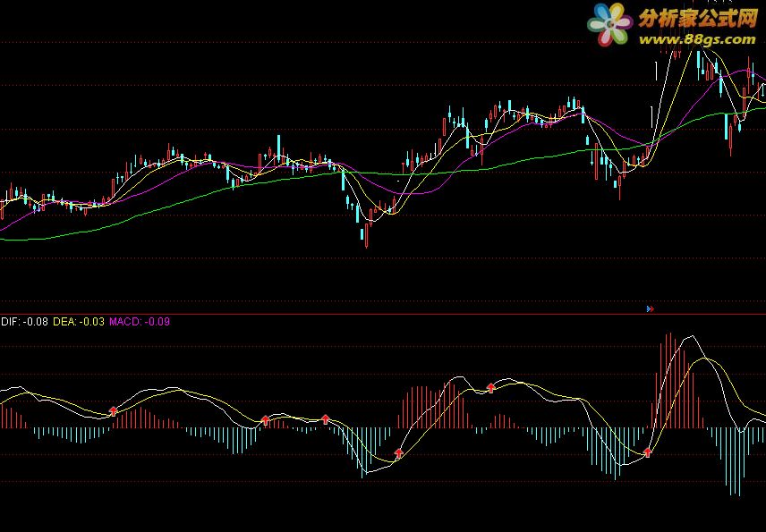Click the MACD: -0.09 indicator readout
Image resolution: width=766 pixels, height=532 pixels.
(140, 322)
